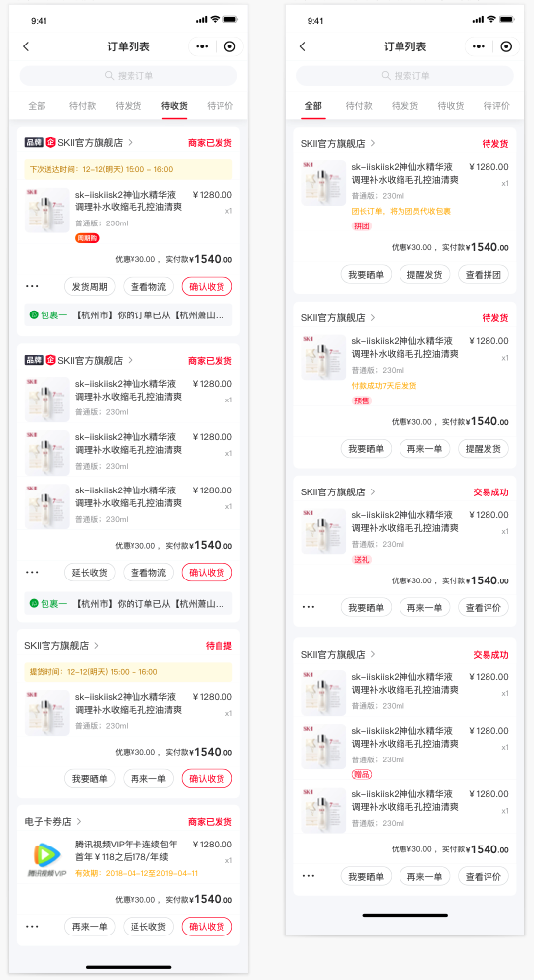This screenshot has width=534, height=980.
Task: Open the more-options dots beside 发货周期
Action: 32,286
